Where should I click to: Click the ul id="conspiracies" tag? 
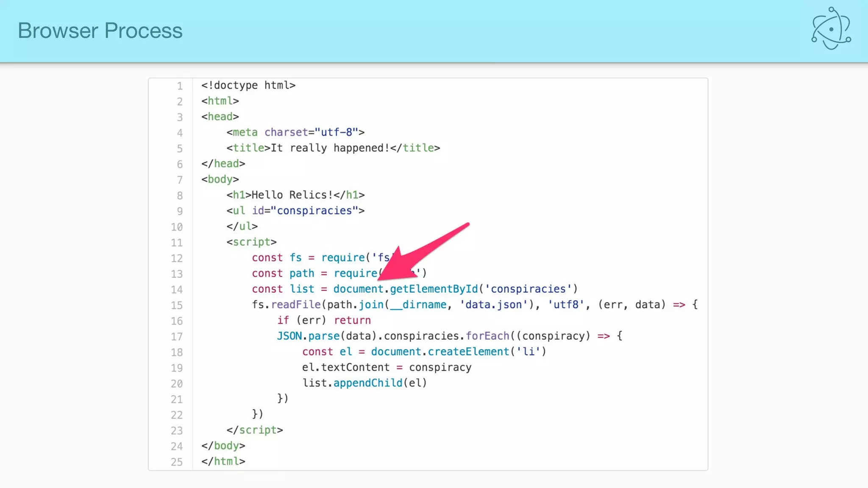pyautogui.click(x=295, y=211)
